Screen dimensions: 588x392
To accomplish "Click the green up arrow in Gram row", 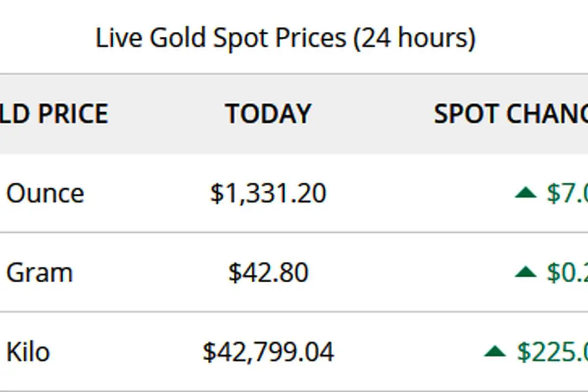I will click(526, 272).
